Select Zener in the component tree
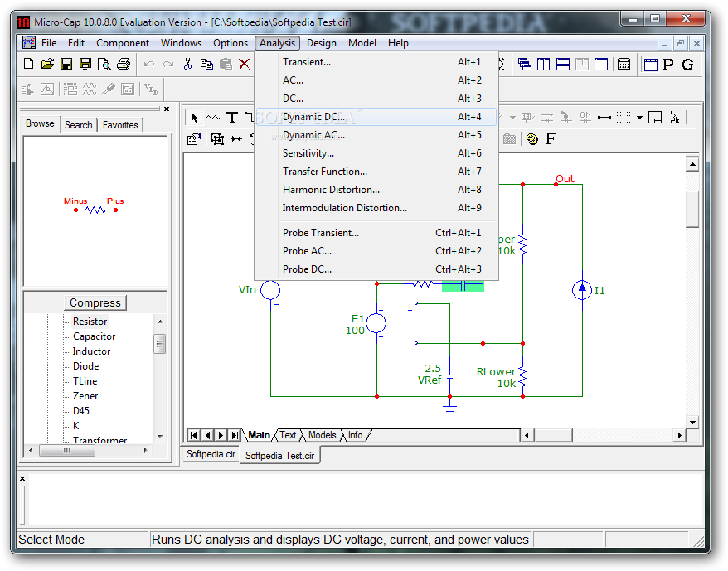The height and width of the screenshot is (571, 728). click(x=85, y=396)
